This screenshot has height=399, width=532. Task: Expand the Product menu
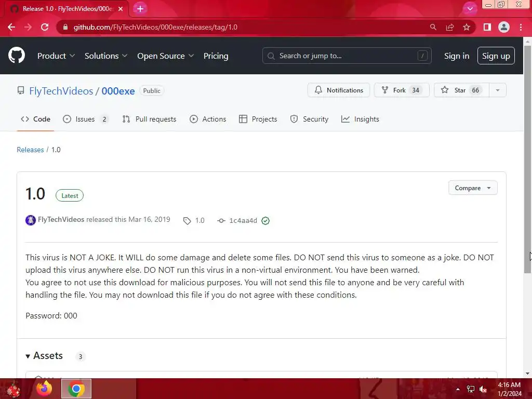(56, 56)
